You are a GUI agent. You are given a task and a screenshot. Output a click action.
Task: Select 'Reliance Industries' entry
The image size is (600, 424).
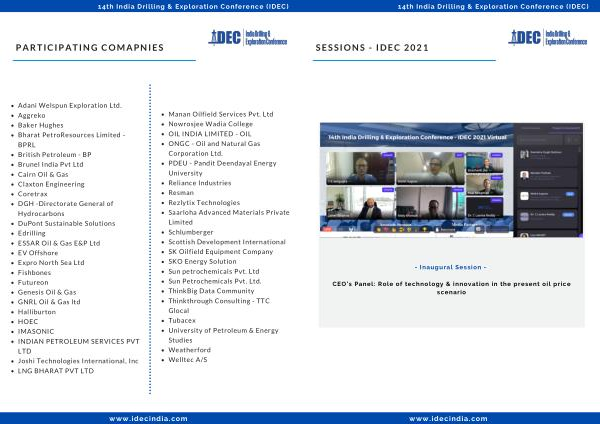coord(200,183)
